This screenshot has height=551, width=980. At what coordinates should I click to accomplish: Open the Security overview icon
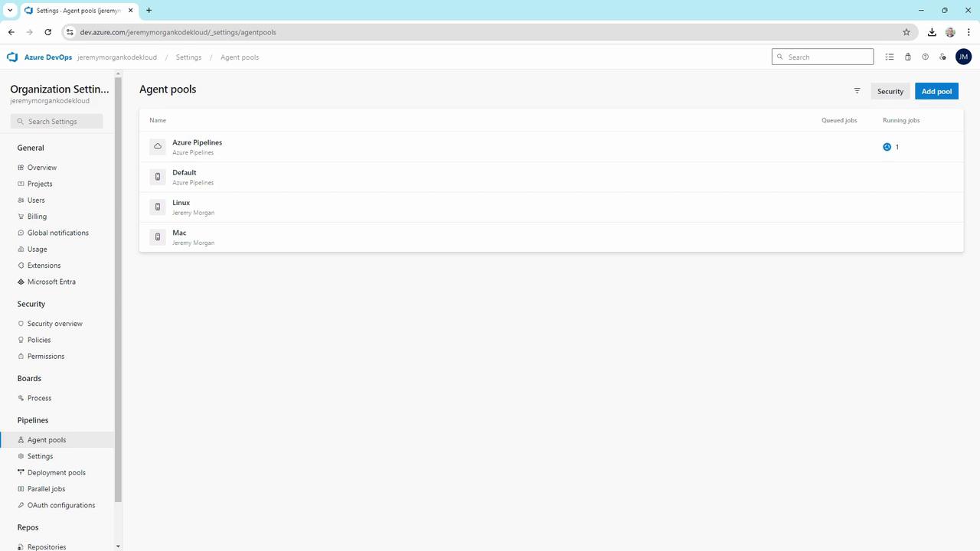tap(21, 324)
